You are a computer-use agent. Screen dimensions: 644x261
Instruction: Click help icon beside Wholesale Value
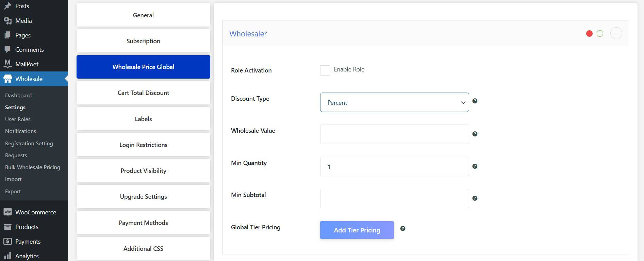(x=475, y=134)
